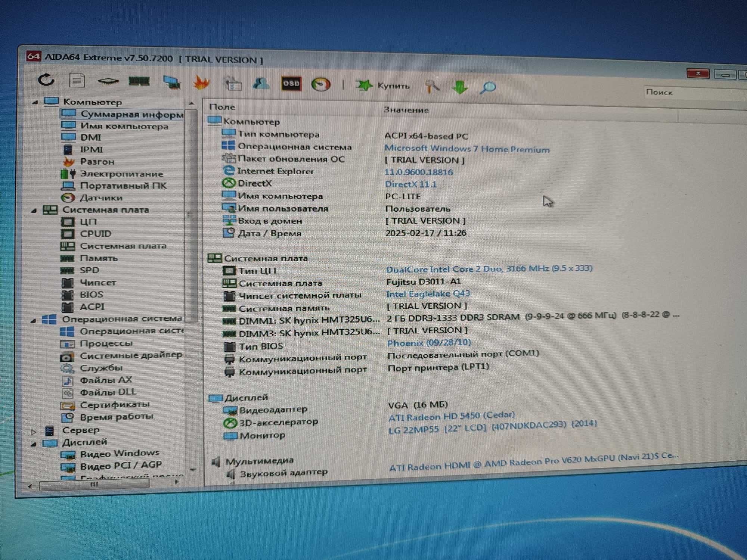The height and width of the screenshot is (560, 747).
Task: Open Имя компьютера tree item
Action: click(x=115, y=126)
